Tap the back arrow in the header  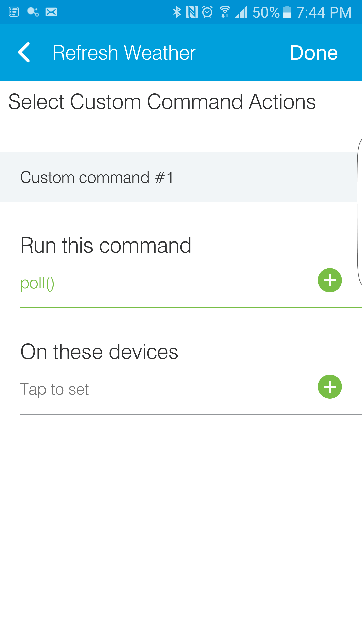click(24, 52)
